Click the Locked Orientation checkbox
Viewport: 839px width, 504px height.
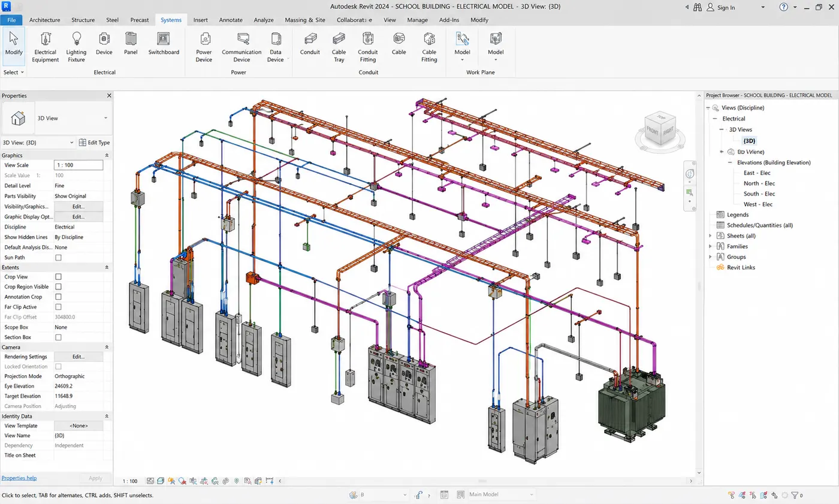click(58, 366)
